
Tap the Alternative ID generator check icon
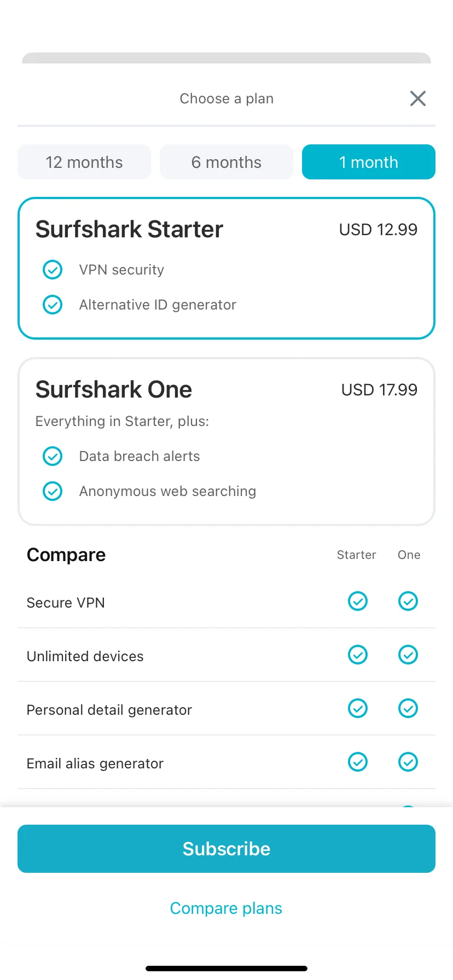click(53, 305)
